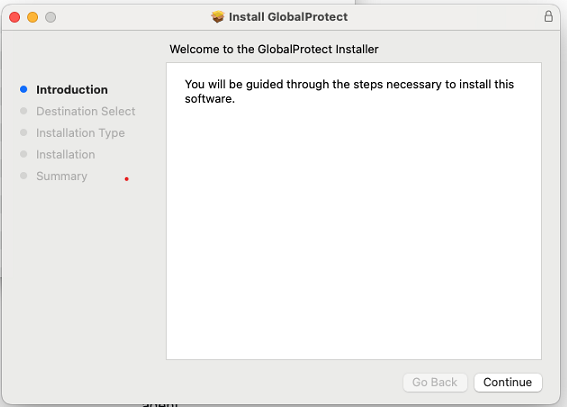Click the Welcome to GlobalProtect Installer heading
Viewport: 567px width, 407px height.
pyautogui.click(x=274, y=49)
